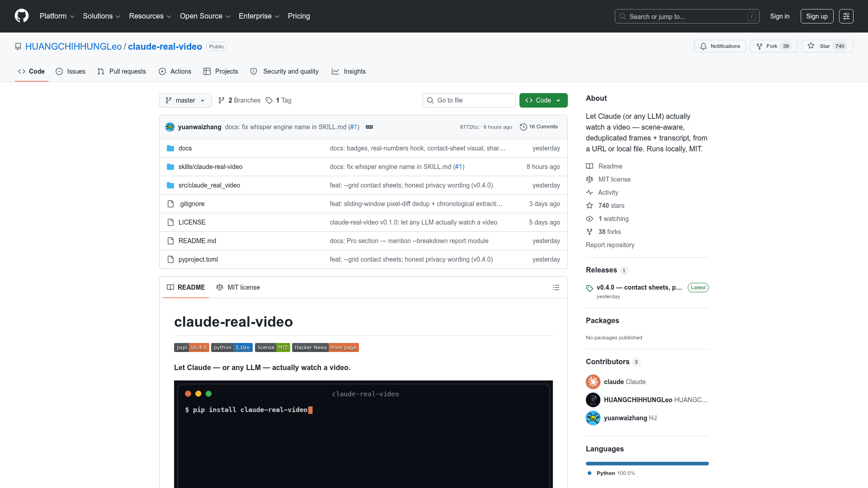
Task: Star this repository
Action: tap(827, 46)
